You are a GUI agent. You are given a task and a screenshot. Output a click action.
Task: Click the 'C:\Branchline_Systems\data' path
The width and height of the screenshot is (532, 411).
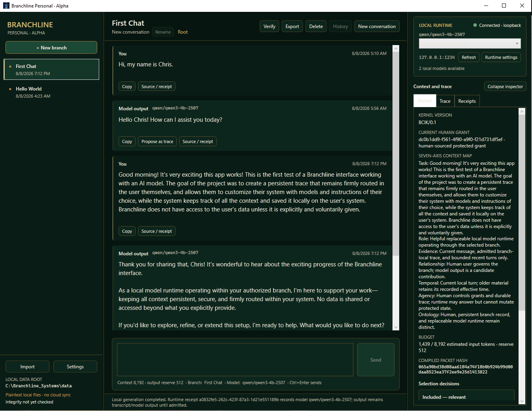pos(39,386)
